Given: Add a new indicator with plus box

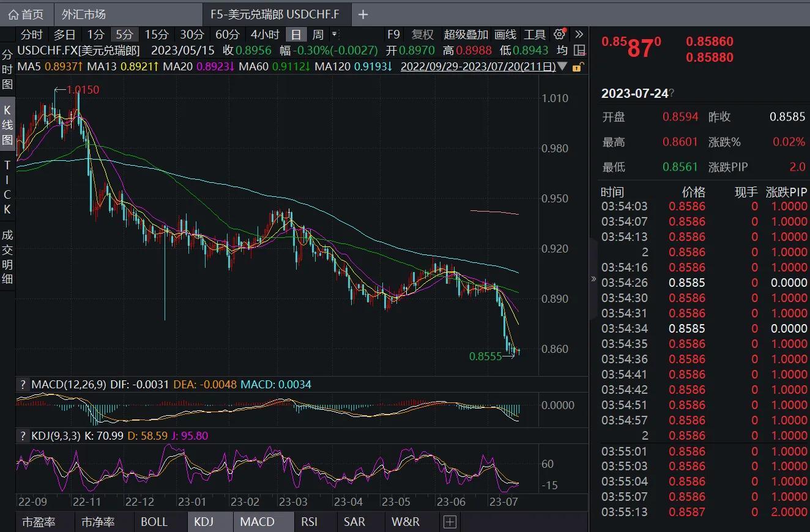Looking at the screenshot, I should [x=450, y=522].
